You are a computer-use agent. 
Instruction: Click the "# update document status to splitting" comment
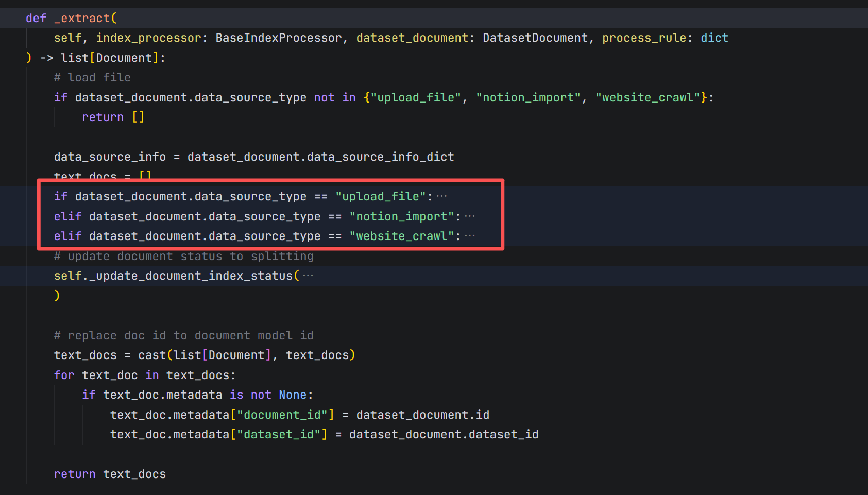pos(184,256)
